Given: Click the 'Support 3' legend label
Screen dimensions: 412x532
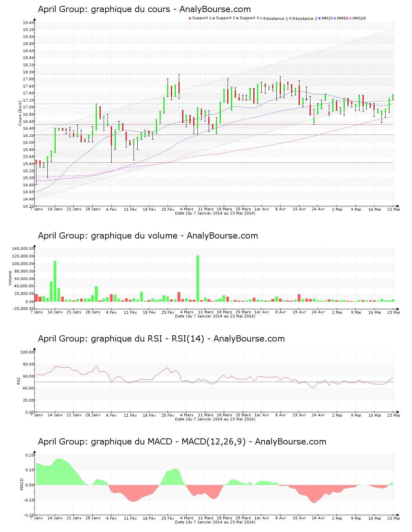Looking at the screenshot, I should pyautogui.click(x=249, y=18).
